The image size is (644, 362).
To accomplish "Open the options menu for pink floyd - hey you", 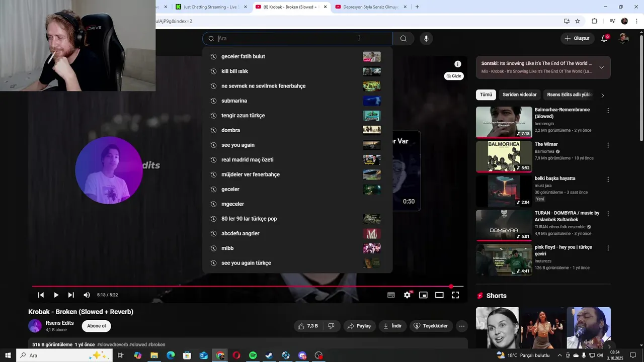I will point(608,248).
